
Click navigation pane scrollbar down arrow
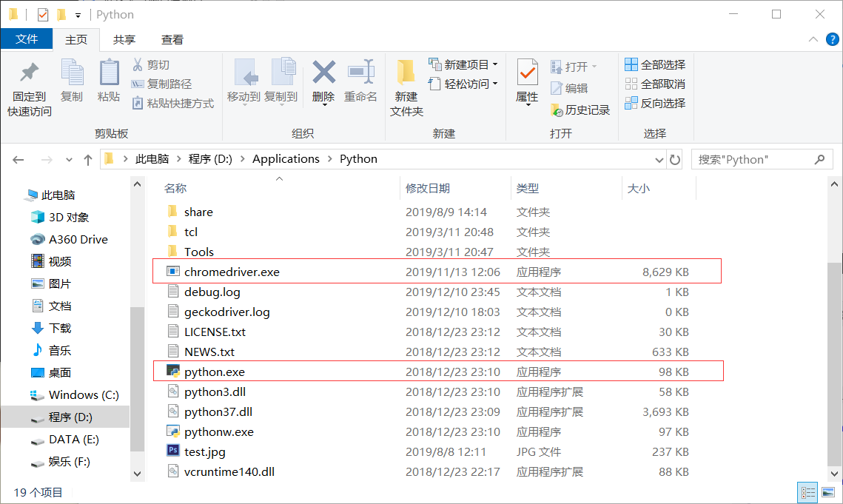click(137, 474)
